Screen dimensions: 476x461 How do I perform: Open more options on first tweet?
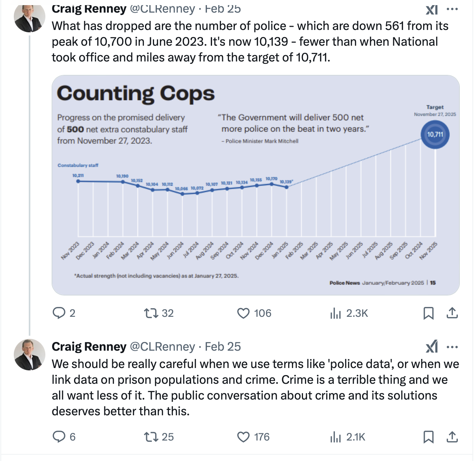click(452, 9)
